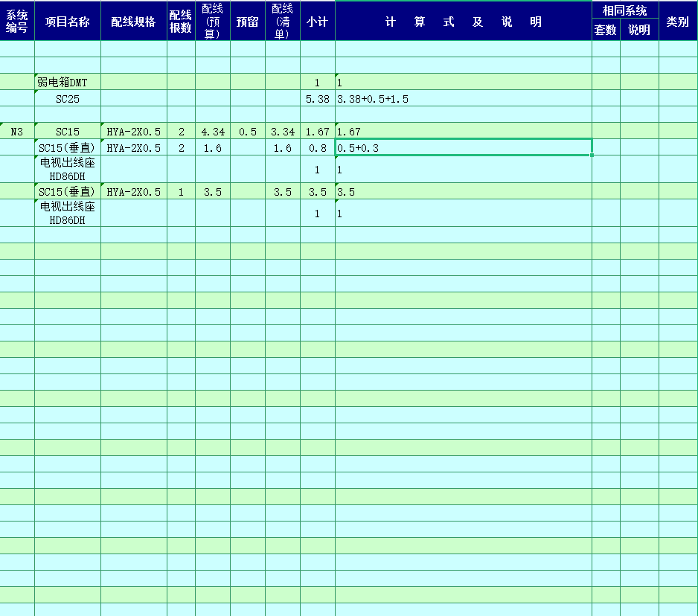The image size is (698, 616).
Task: Select the N3 system number cell
Action: coord(17,132)
